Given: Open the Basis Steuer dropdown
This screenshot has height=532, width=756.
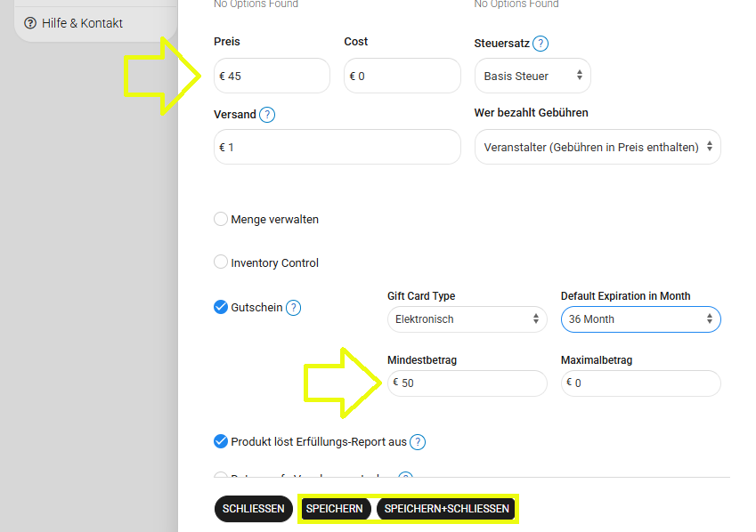Looking at the screenshot, I should tap(532, 77).
